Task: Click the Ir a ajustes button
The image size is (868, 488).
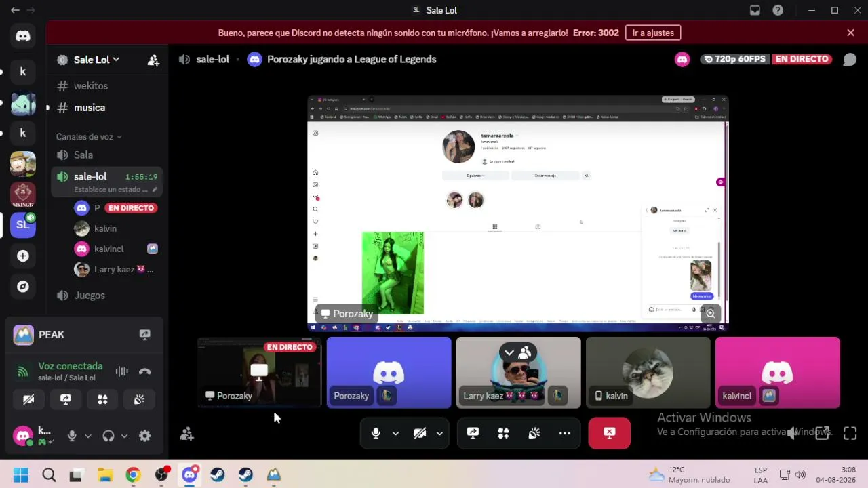Action: point(653,33)
